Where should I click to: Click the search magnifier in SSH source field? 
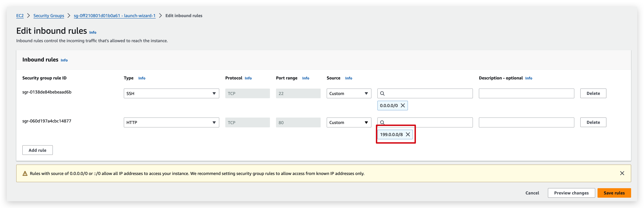[x=383, y=93]
